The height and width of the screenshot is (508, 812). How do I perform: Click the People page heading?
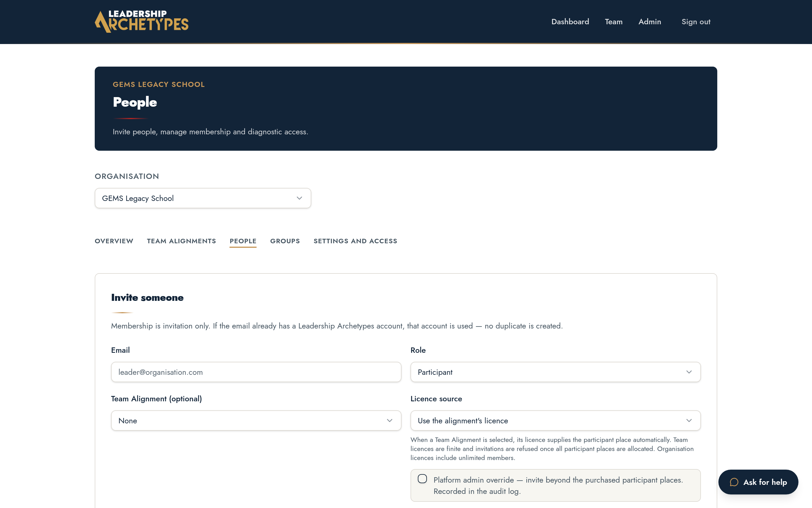135,102
